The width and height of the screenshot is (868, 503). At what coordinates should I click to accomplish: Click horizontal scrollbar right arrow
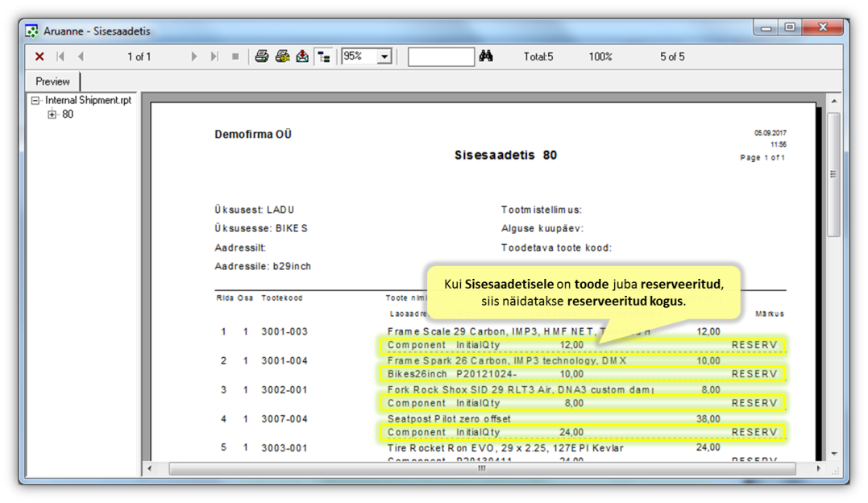point(818,468)
